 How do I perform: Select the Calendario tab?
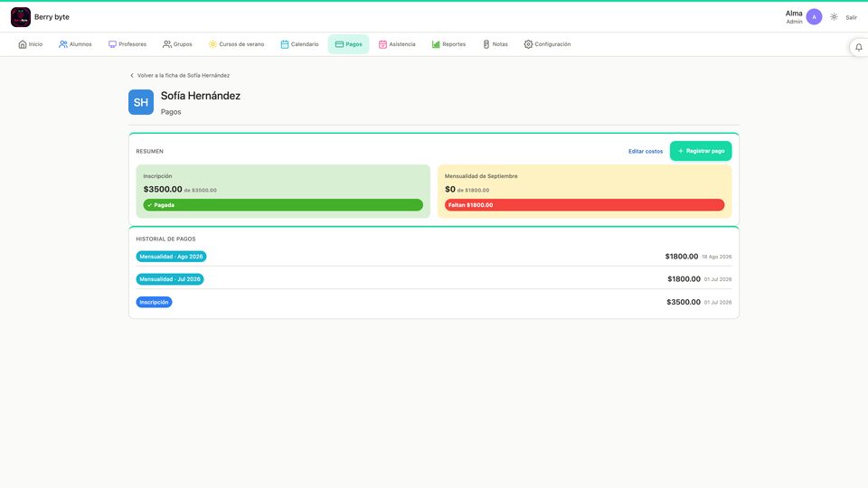(x=299, y=44)
